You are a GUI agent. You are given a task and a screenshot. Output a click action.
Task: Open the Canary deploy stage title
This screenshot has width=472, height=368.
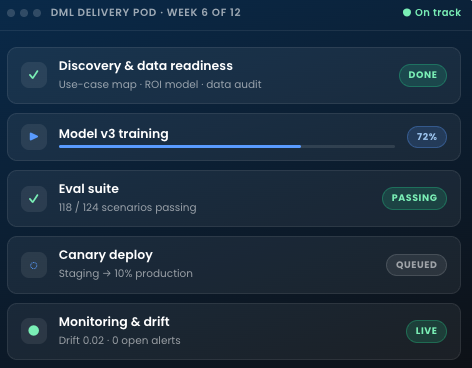click(106, 255)
